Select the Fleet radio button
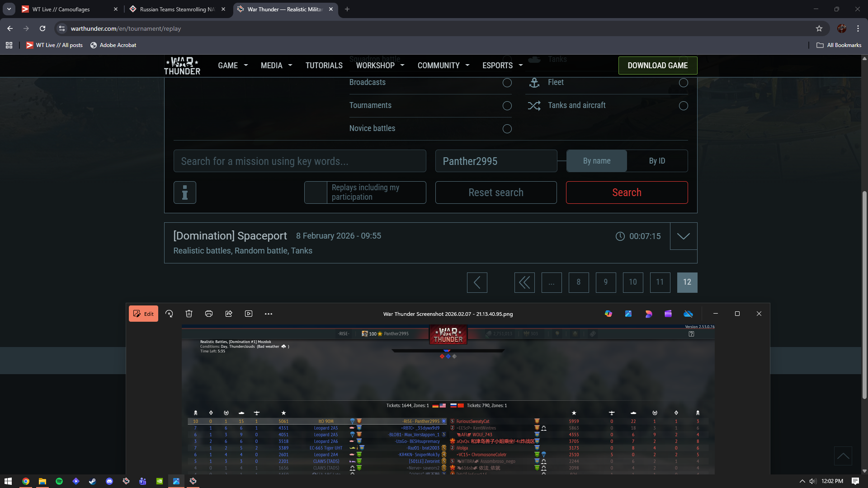This screenshot has width=868, height=488. pos(683,83)
